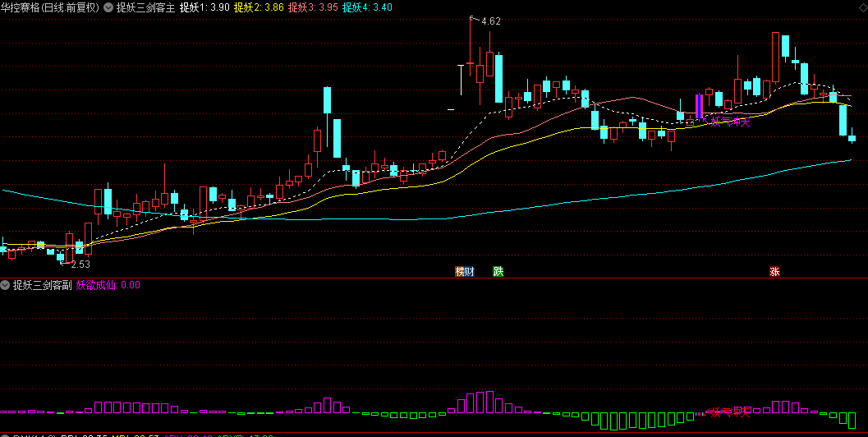Select the yellow 捉妖2: 3.86 label

tap(259, 7)
